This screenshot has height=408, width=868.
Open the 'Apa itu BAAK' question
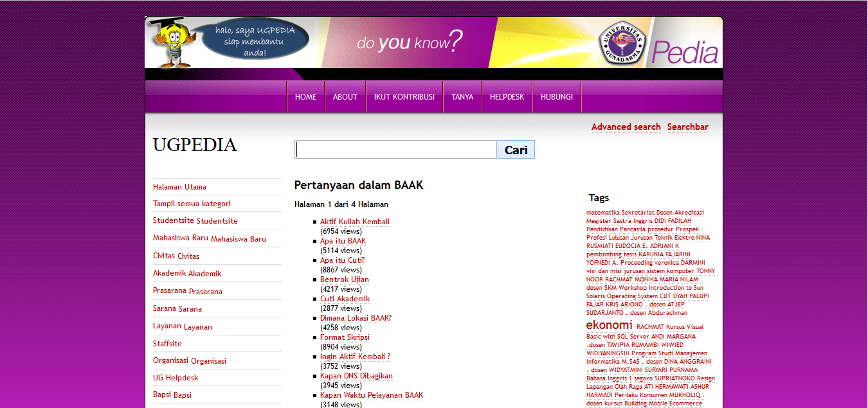pyautogui.click(x=343, y=241)
